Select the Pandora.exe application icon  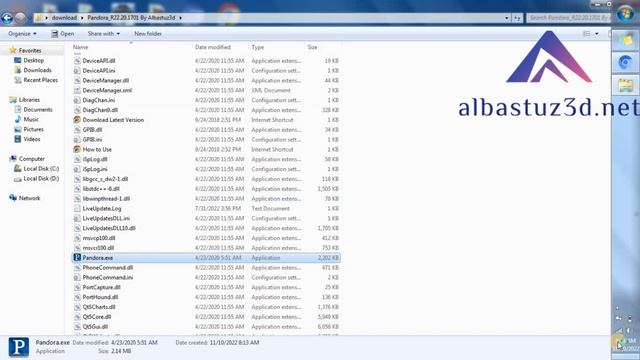77,258
